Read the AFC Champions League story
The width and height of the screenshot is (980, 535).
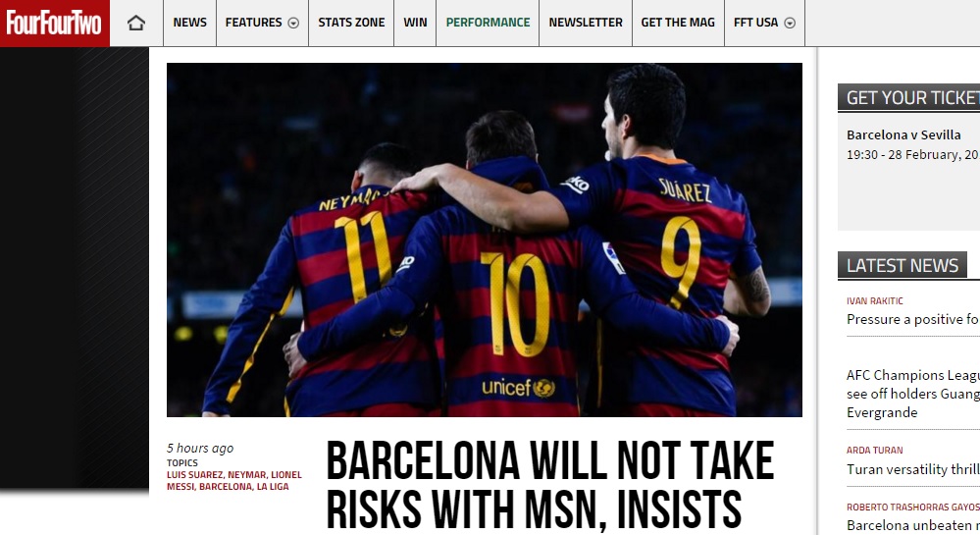pos(913,394)
